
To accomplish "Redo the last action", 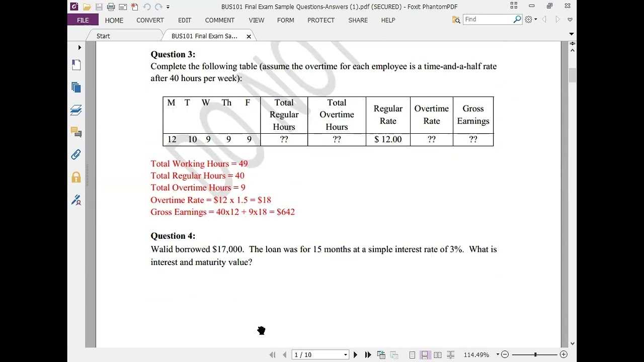I will [x=158, y=7].
